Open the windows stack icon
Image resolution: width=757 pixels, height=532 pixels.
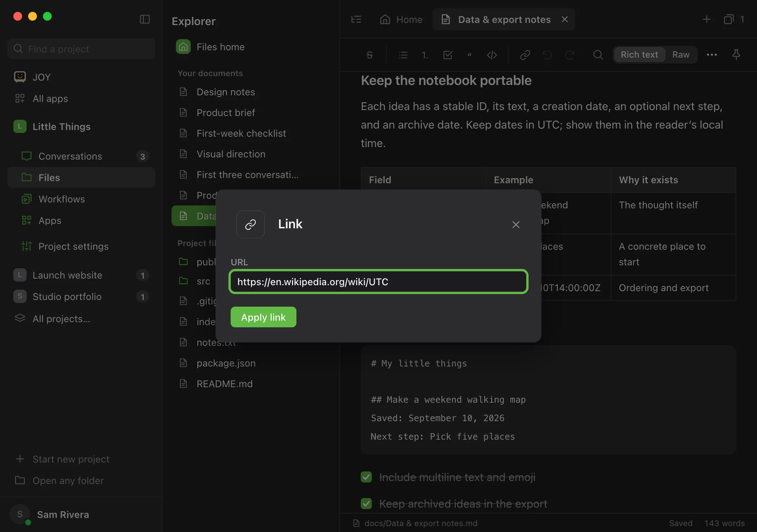pyautogui.click(x=729, y=19)
